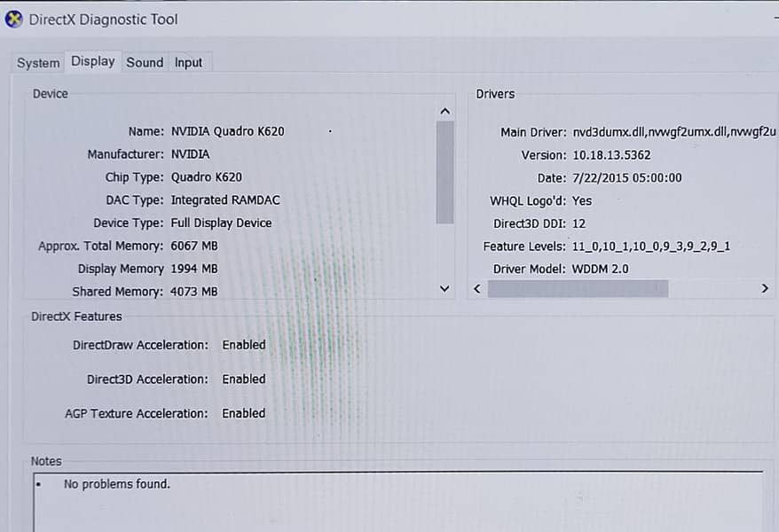This screenshot has width=779, height=532.
Task: Click the DirectX Diagnostic Tool title icon
Action: coord(14,20)
